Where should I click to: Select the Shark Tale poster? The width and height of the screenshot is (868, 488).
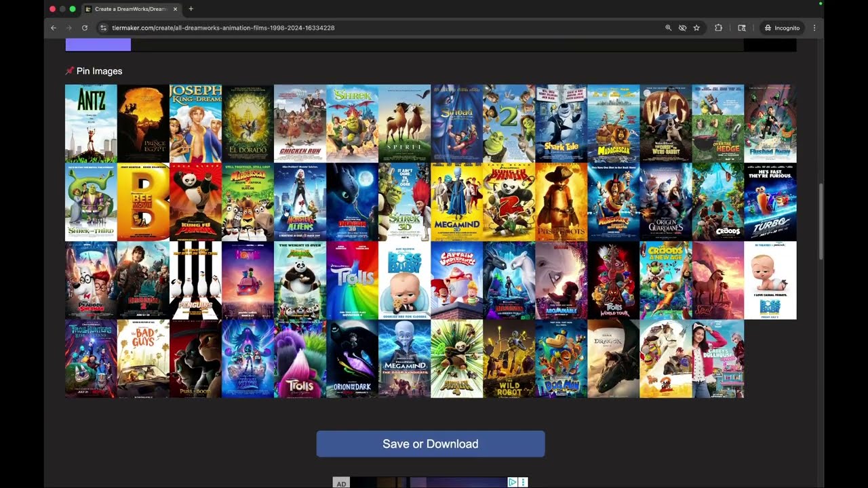561,123
